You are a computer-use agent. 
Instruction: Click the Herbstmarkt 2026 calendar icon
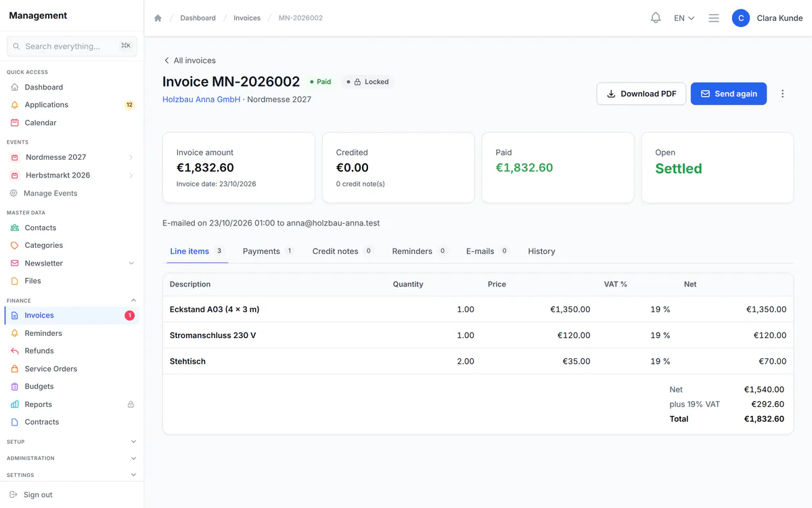pos(15,175)
